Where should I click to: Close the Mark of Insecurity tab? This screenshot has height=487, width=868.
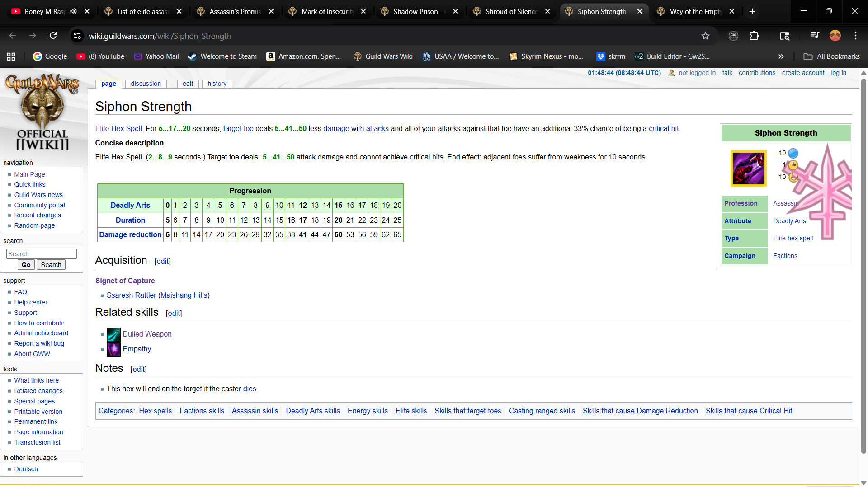(363, 12)
